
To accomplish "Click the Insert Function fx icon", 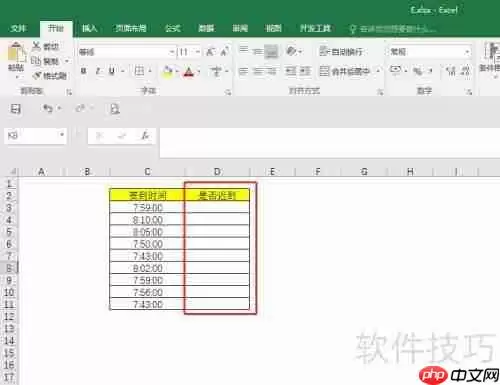I will (x=145, y=136).
